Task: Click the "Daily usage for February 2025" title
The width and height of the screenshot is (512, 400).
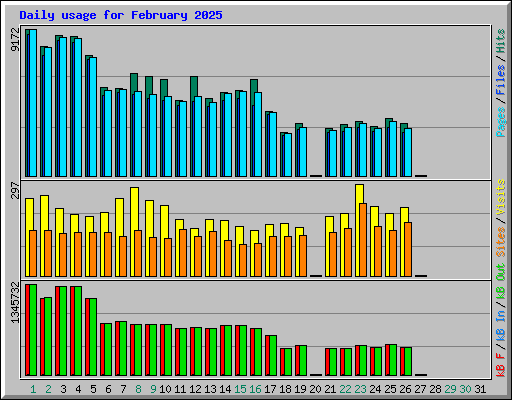Action: click(x=121, y=15)
